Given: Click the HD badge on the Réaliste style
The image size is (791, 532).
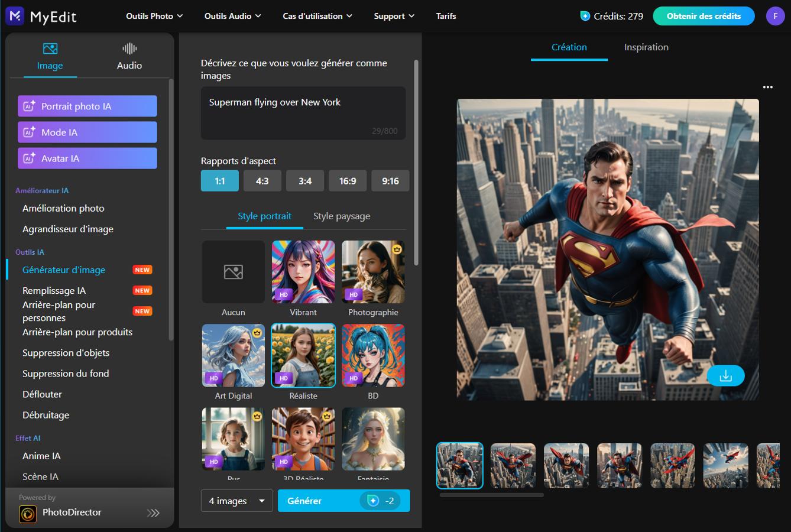Looking at the screenshot, I should point(284,378).
